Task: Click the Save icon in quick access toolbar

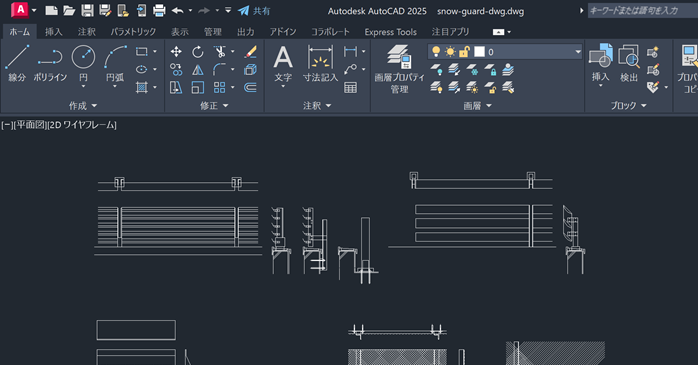Action: 87,10
